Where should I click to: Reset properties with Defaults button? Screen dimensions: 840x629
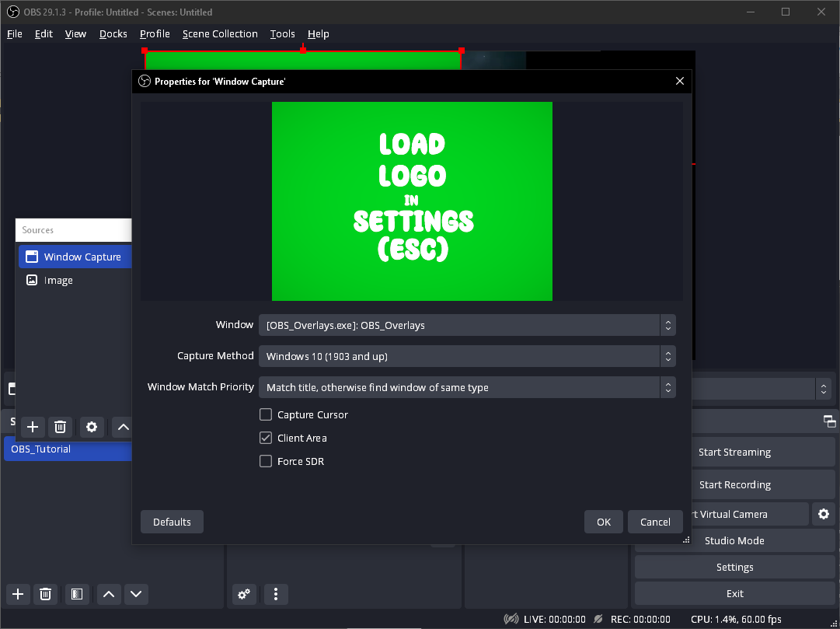point(172,522)
